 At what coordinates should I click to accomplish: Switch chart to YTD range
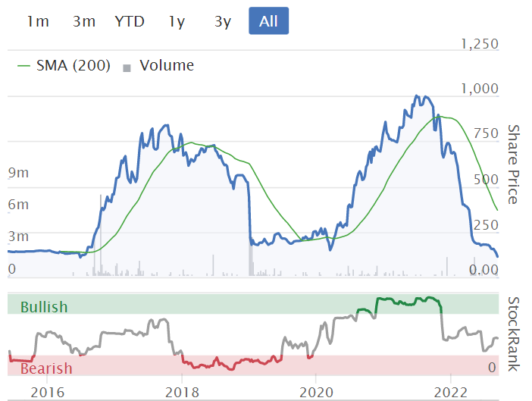click(x=130, y=21)
